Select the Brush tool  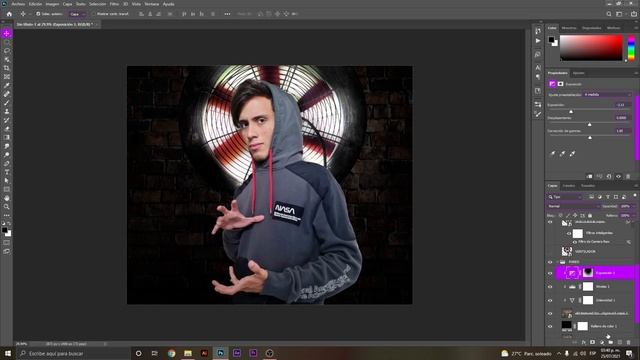(x=7, y=102)
